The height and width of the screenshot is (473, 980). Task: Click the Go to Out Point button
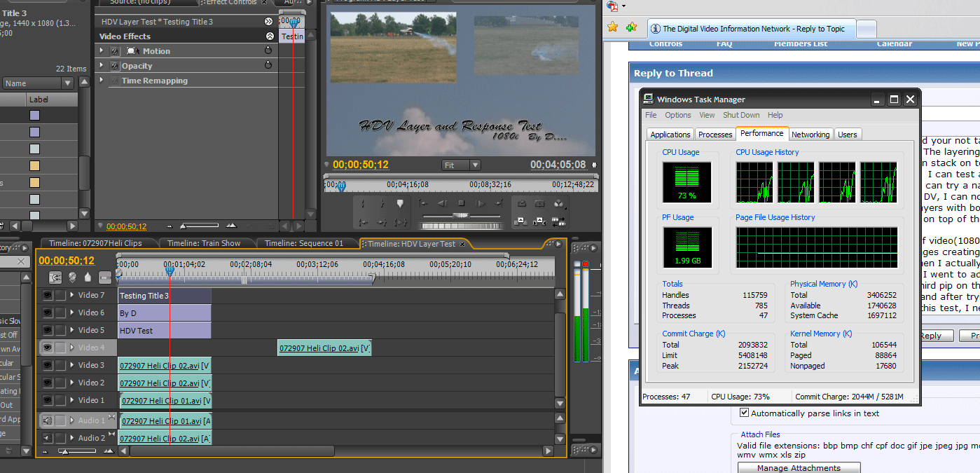(x=382, y=222)
